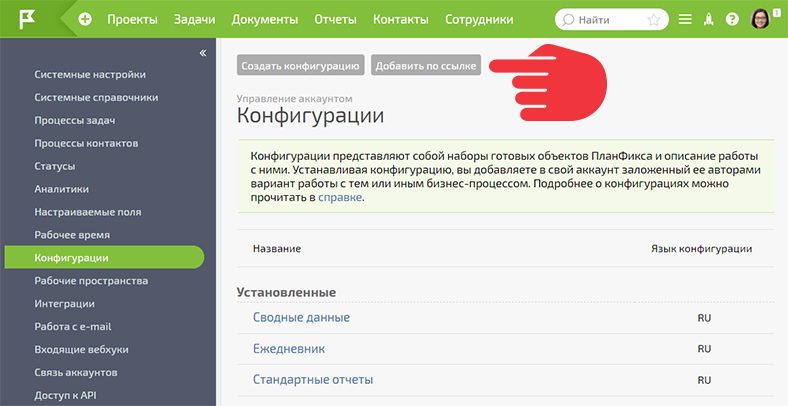Open the справке help link
The image size is (788, 406).
[x=340, y=197]
